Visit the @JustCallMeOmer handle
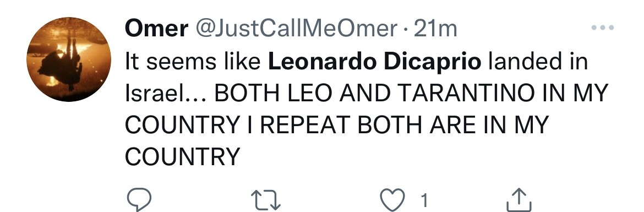This screenshot has width=644, height=212. 296,29
